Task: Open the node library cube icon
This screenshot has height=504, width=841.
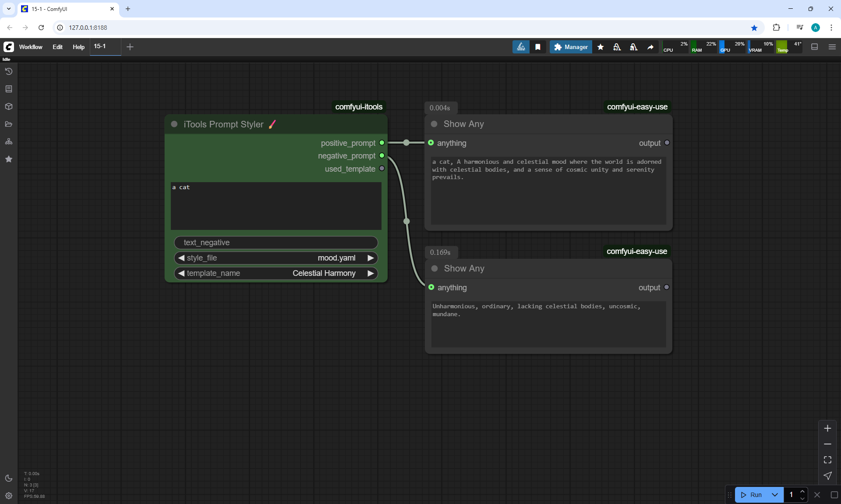Action: point(9,106)
